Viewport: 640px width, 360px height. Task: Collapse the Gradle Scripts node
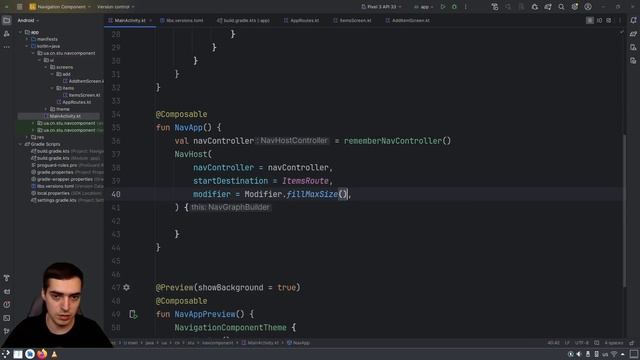[x=20, y=144]
